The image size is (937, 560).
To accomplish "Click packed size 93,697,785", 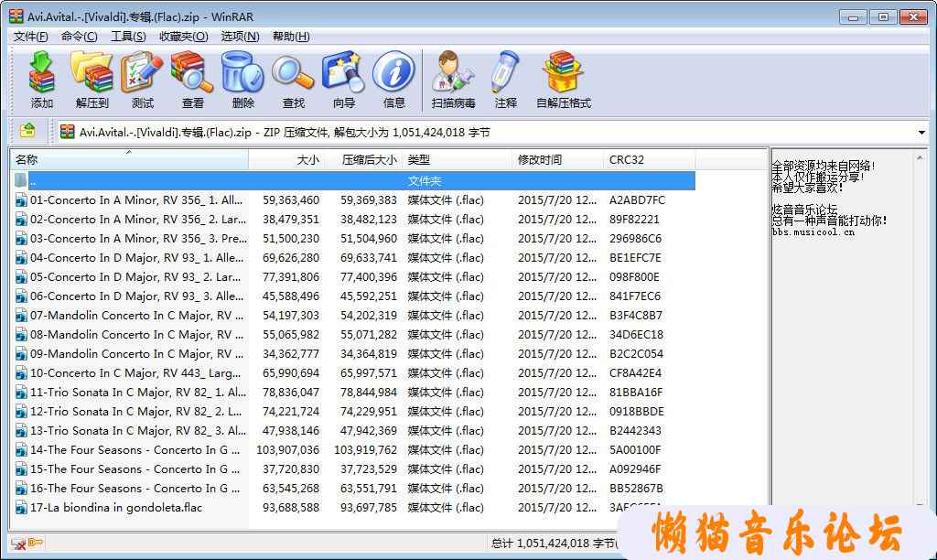I will [x=369, y=508].
